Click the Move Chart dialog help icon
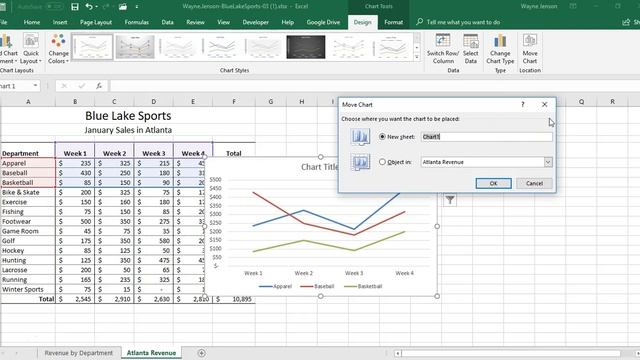Viewport: 640px width, 360px height. coord(522,104)
